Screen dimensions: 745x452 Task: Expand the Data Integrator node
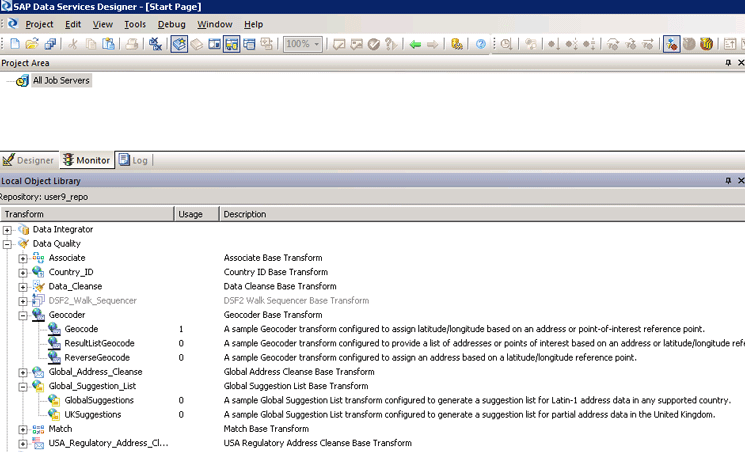[x=7, y=230]
